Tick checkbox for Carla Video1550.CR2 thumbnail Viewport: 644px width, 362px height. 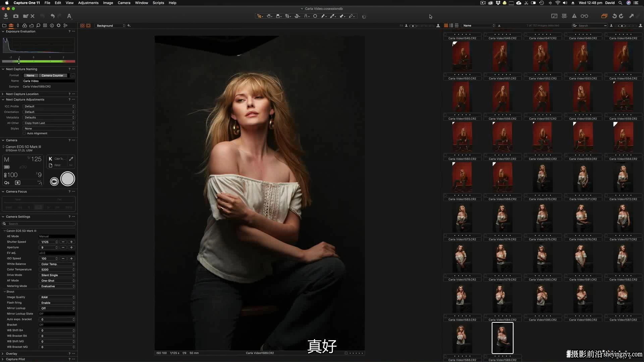(x=445, y=74)
